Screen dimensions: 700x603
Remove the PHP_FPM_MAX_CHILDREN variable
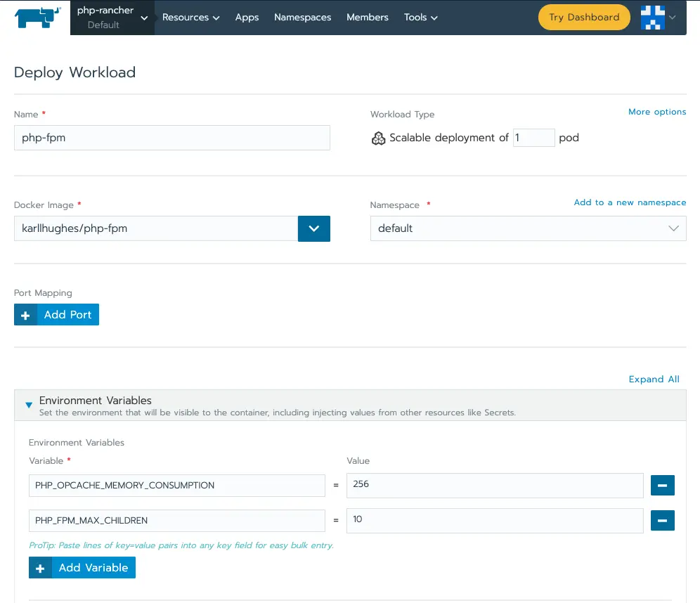pos(663,521)
